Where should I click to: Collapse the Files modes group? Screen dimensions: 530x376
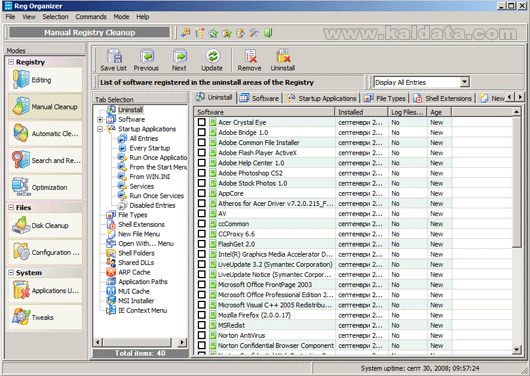coord(11,207)
